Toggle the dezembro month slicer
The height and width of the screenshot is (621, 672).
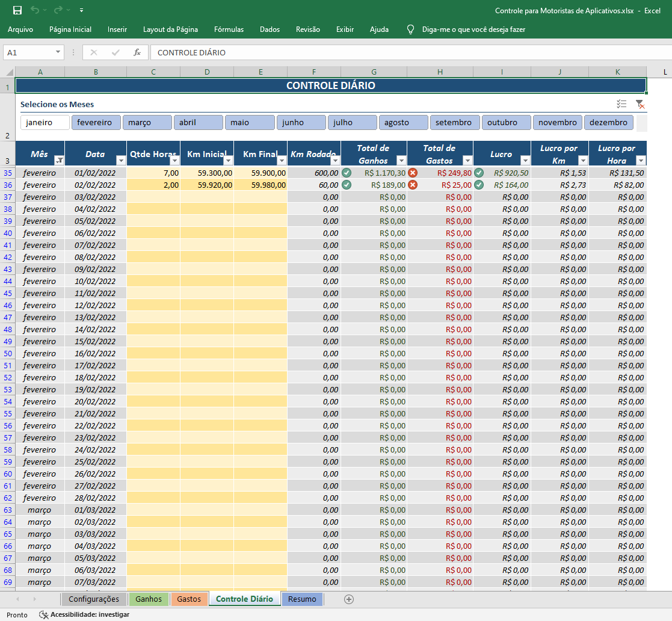(x=609, y=123)
